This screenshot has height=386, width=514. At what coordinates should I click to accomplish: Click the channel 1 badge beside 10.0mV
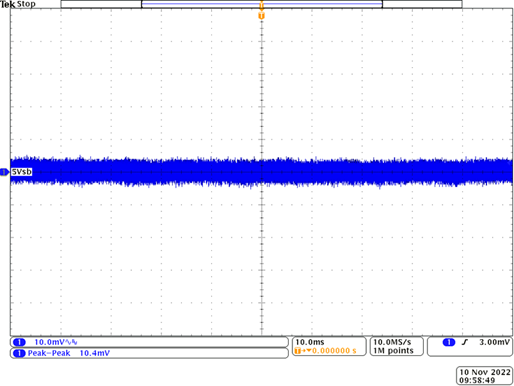(19, 342)
